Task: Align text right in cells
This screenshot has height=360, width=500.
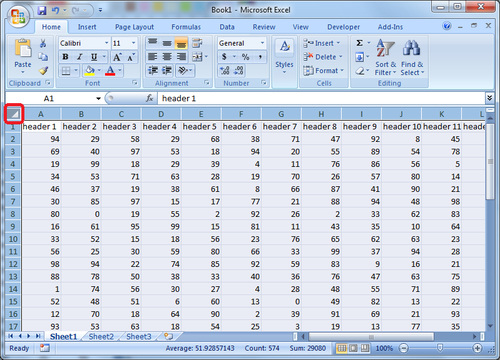Action: tap(181, 57)
